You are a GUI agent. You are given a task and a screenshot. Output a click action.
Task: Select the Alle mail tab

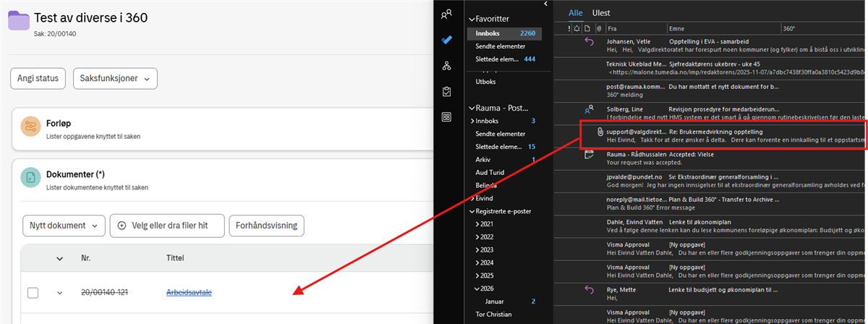click(x=575, y=12)
